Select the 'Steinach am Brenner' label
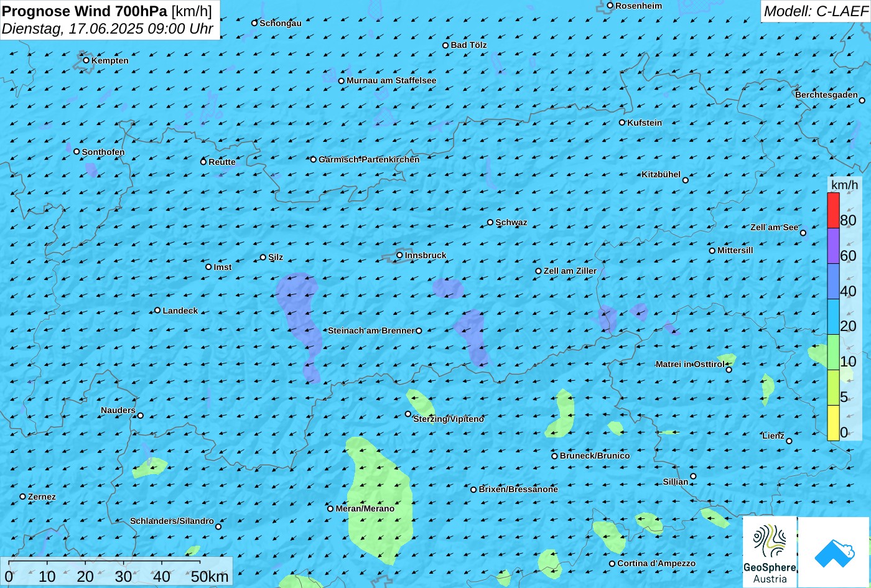The image size is (871, 588). click(371, 330)
